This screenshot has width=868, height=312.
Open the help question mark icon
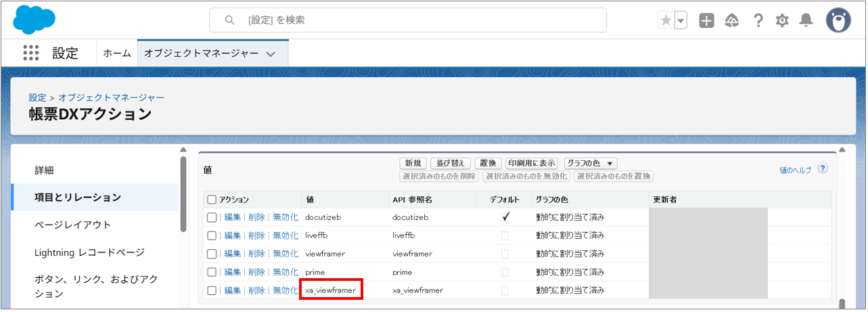tap(758, 21)
